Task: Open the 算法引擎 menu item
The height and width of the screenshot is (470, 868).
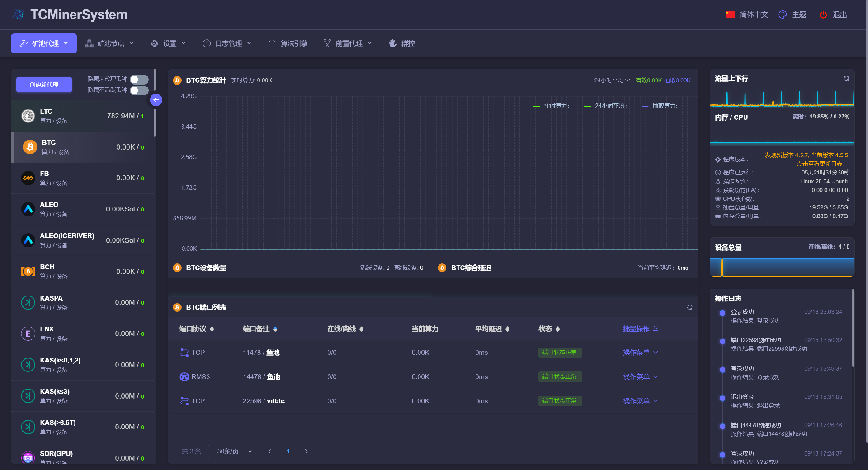Action: [288, 43]
